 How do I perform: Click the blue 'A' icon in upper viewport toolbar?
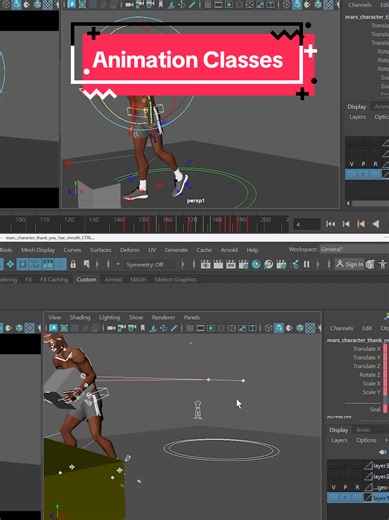point(72,4)
